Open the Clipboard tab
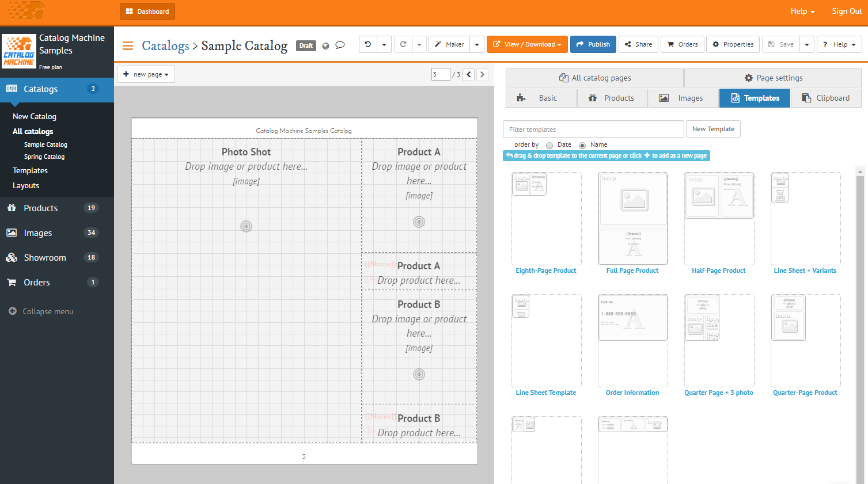This screenshot has height=484, width=868. 826,98
